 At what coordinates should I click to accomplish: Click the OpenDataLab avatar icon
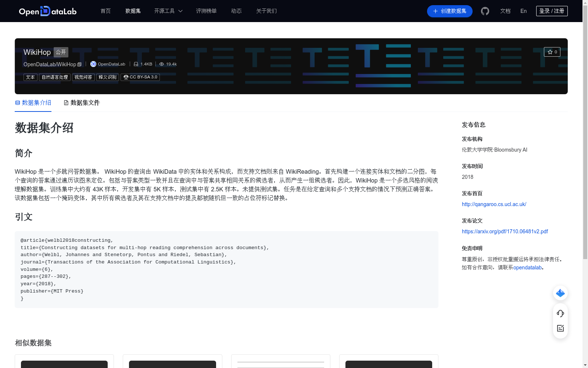tap(93, 64)
